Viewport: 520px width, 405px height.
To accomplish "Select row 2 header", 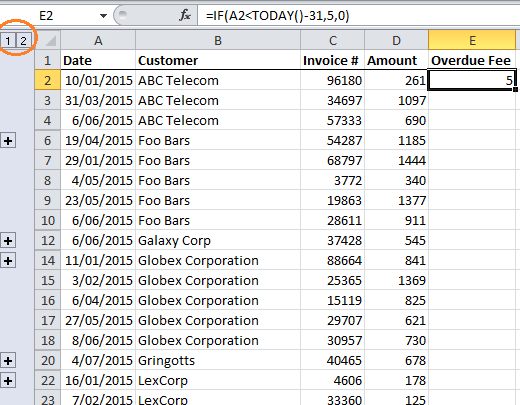I will 48,80.
